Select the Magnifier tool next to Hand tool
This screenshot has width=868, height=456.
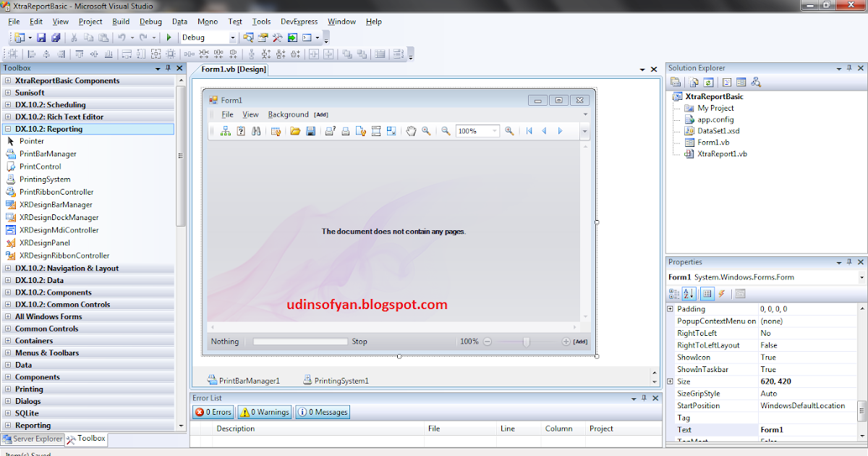click(x=426, y=131)
